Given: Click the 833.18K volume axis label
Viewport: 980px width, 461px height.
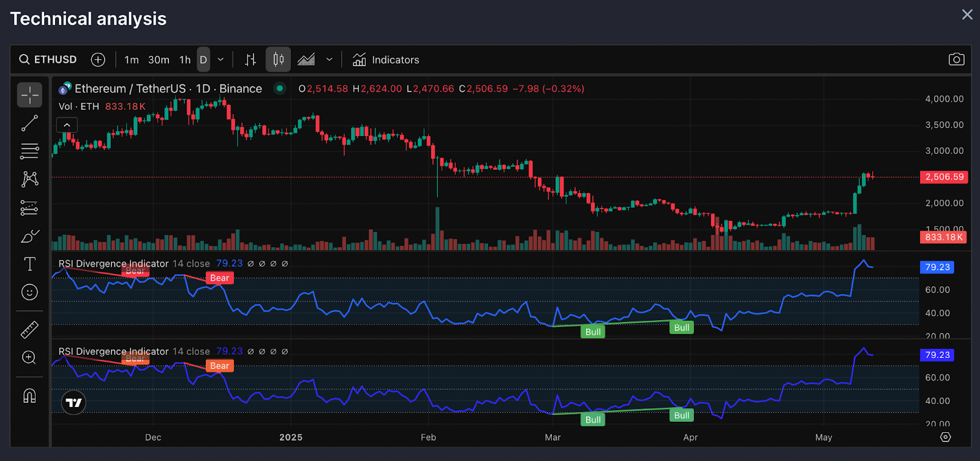Looking at the screenshot, I should coord(944,237).
